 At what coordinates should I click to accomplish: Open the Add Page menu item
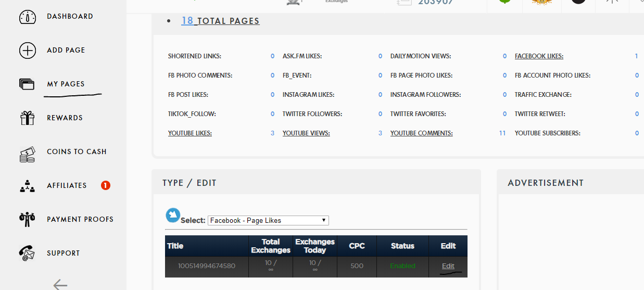coord(66,51)
